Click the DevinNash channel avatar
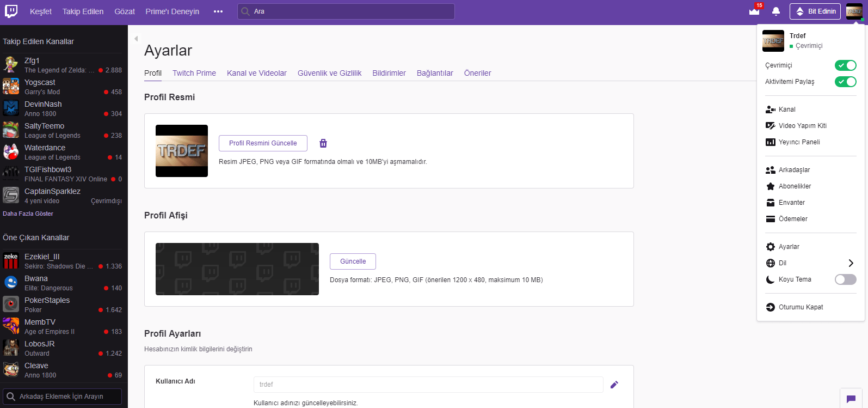Image resolution: width=868 pixels, height=408 pixels. [11, 108]
